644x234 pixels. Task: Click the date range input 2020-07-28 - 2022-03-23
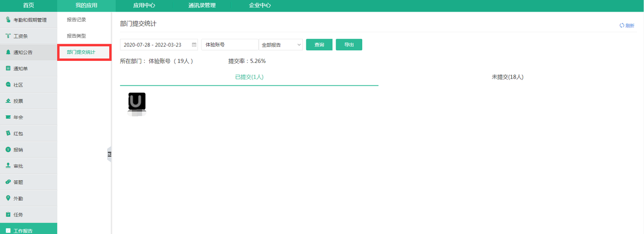pyautogui.click(x=159, y=45)
